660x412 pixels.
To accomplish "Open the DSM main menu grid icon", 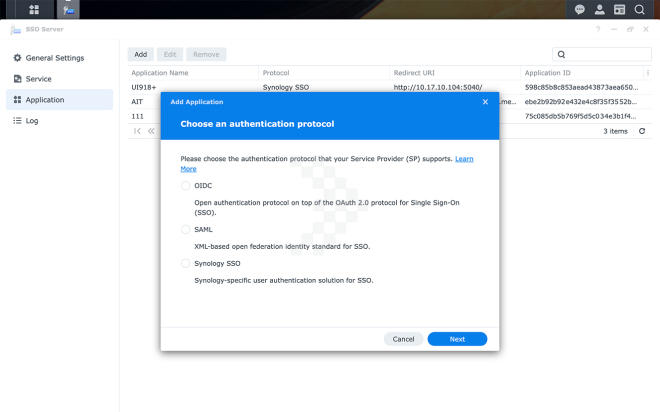I will pos(34,10).
